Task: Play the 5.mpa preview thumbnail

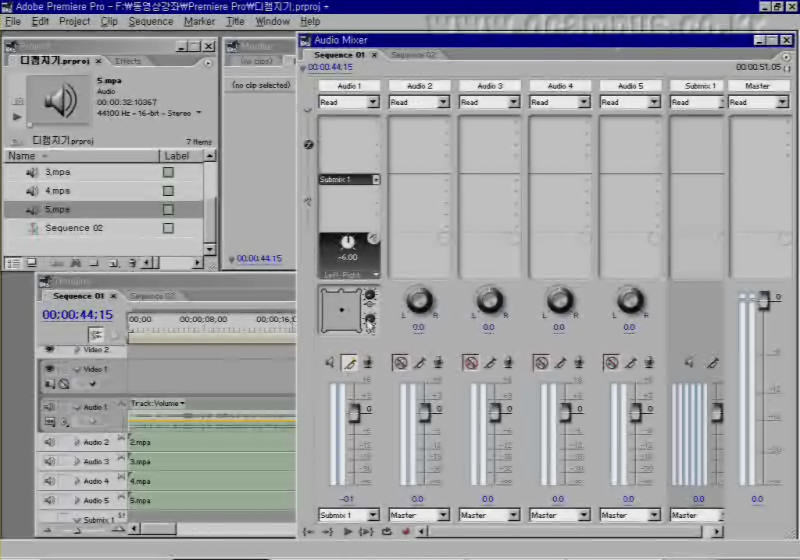Action: (x=17, y=117)
